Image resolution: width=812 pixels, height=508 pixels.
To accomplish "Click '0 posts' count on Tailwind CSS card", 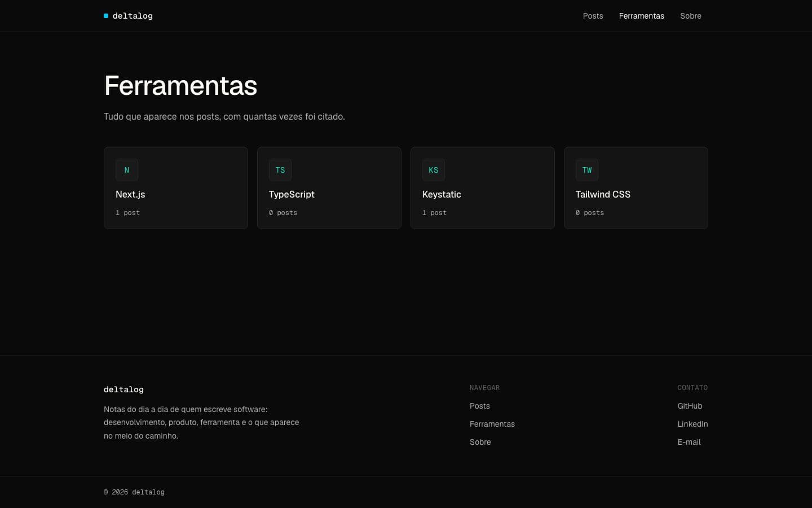I will (590, 213).
